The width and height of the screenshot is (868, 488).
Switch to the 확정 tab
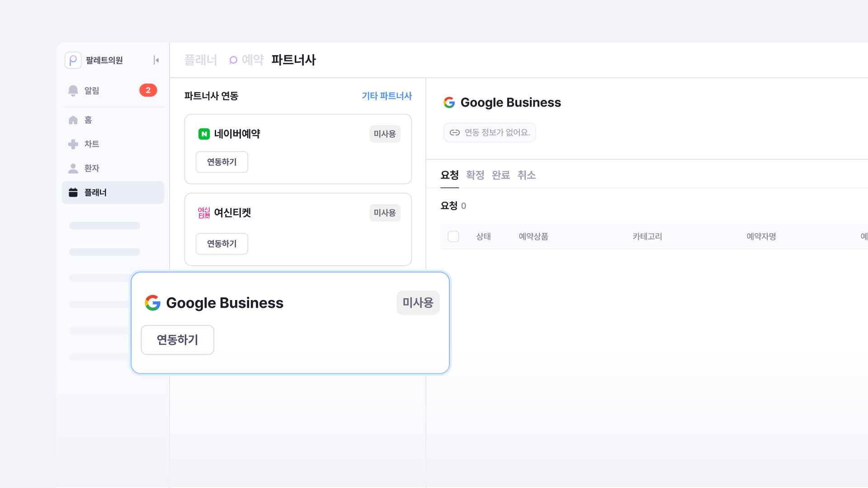point(475,175)
